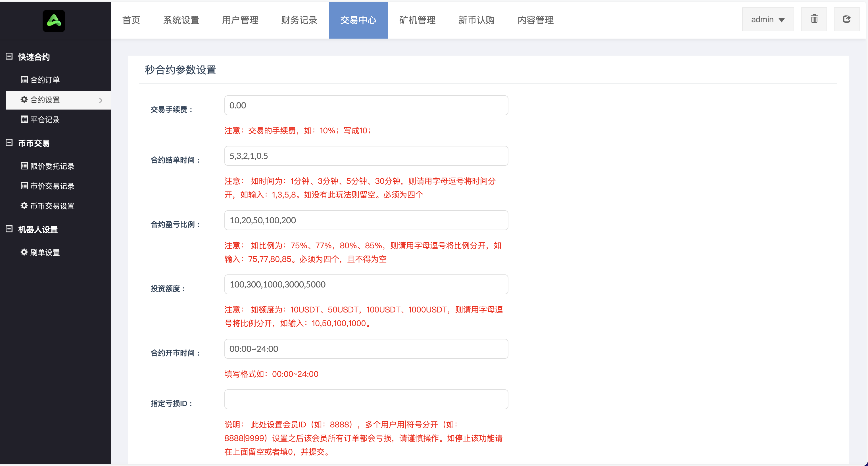Open the 内容管理 page
The width and height of the screenshot is (868, 466).
pyautogui.click(x=535, y=20)
